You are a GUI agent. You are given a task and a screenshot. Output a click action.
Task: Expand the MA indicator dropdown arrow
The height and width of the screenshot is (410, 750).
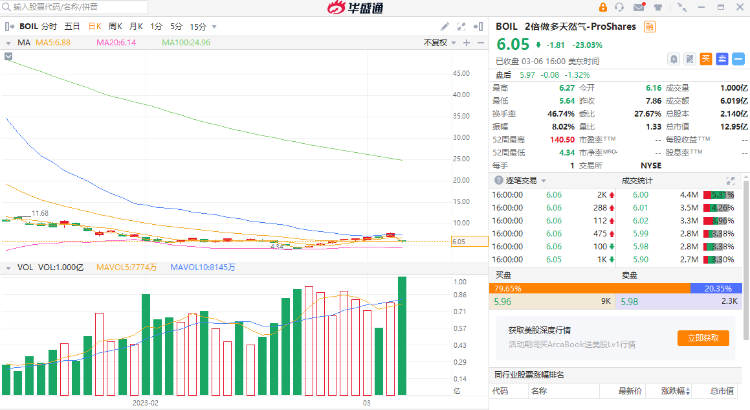[x=8, y=43]
